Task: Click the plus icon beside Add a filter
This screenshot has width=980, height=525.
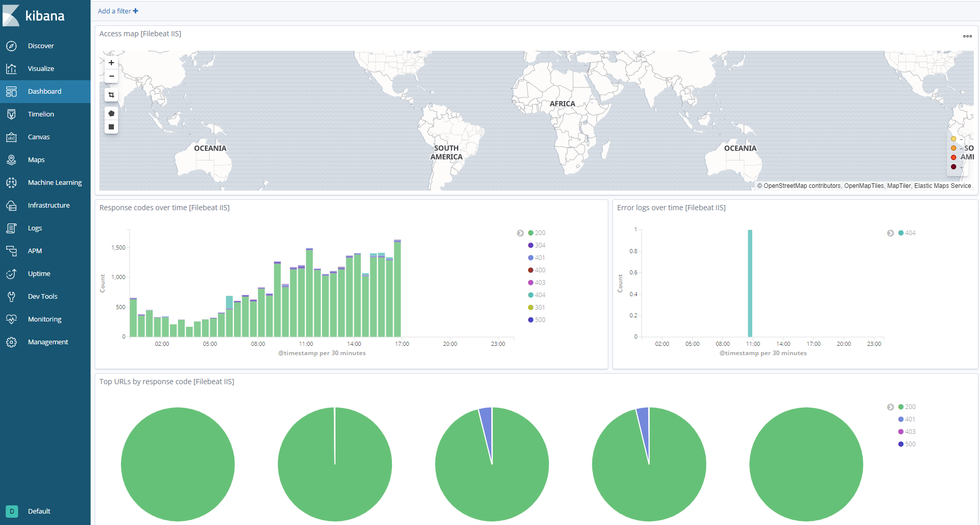Action: tap(136, 11)
